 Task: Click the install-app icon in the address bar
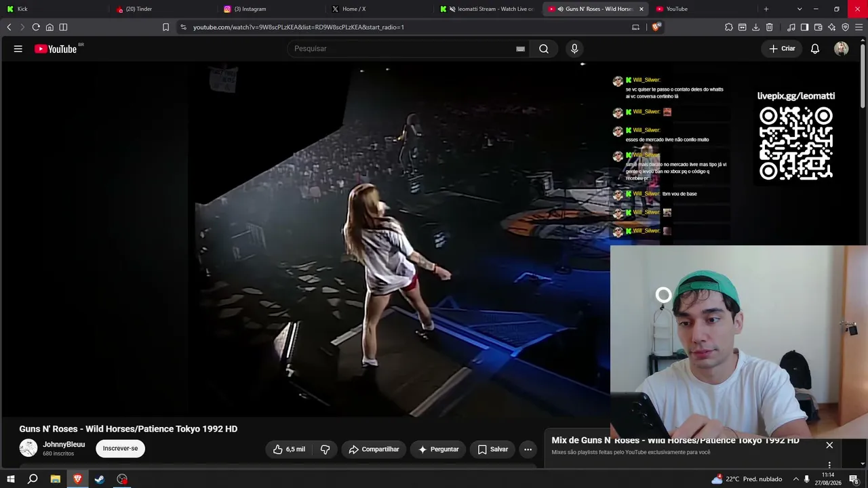point(635,27)
